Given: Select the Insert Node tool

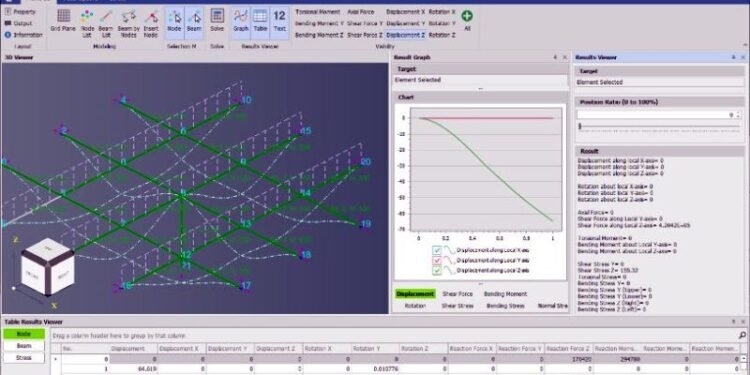Looking at the screenshot, I should tap(151, 23).
